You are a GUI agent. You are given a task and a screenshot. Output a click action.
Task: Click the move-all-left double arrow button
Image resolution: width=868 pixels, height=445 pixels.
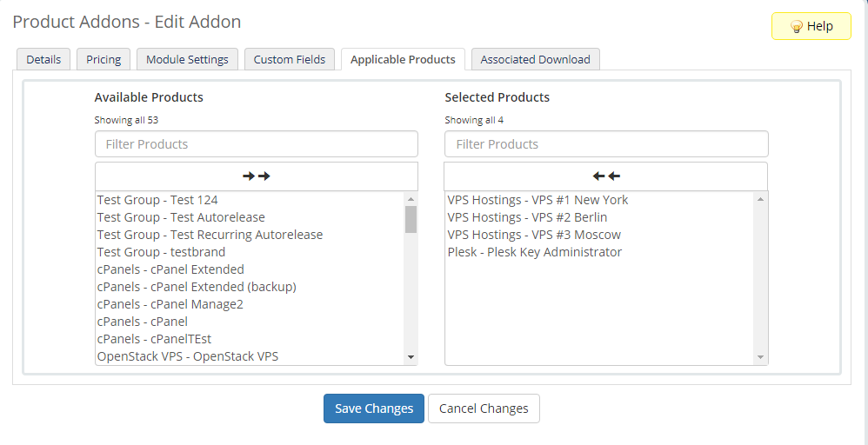click(x=606, y=176)
